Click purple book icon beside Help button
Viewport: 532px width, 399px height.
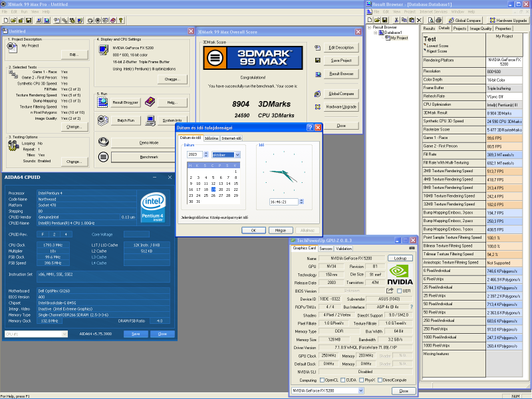click(x=150, y=102)
